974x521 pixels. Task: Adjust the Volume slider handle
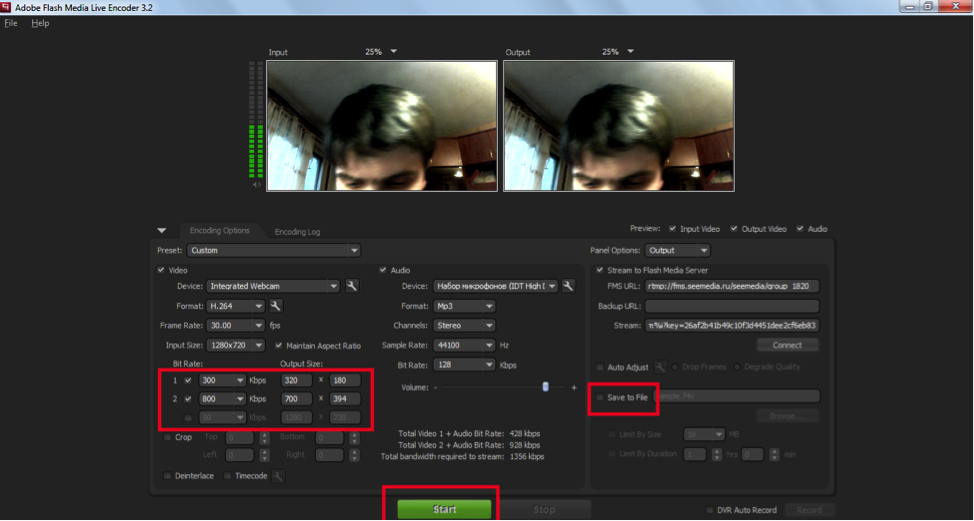[545, 387]
